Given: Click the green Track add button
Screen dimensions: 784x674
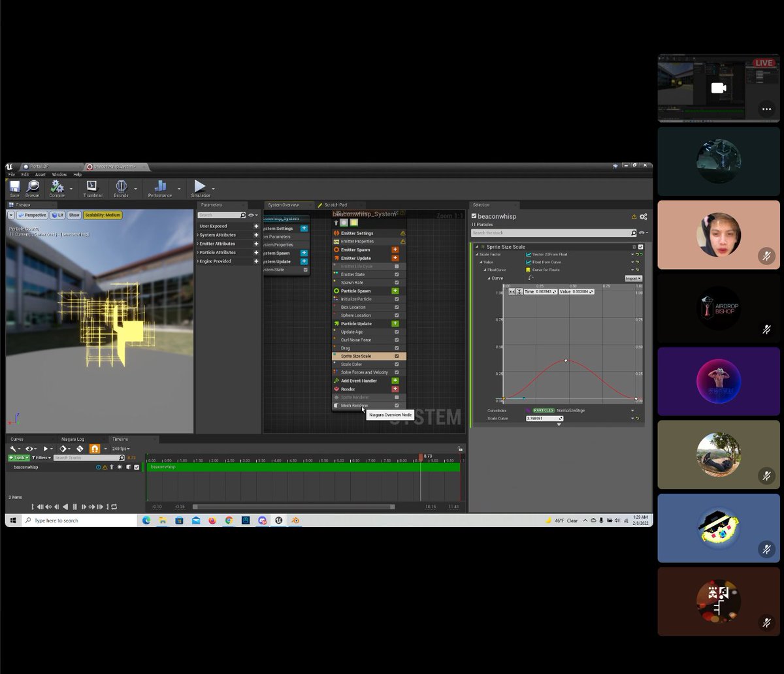Looking at the screenshot, I should click(19, 458).
